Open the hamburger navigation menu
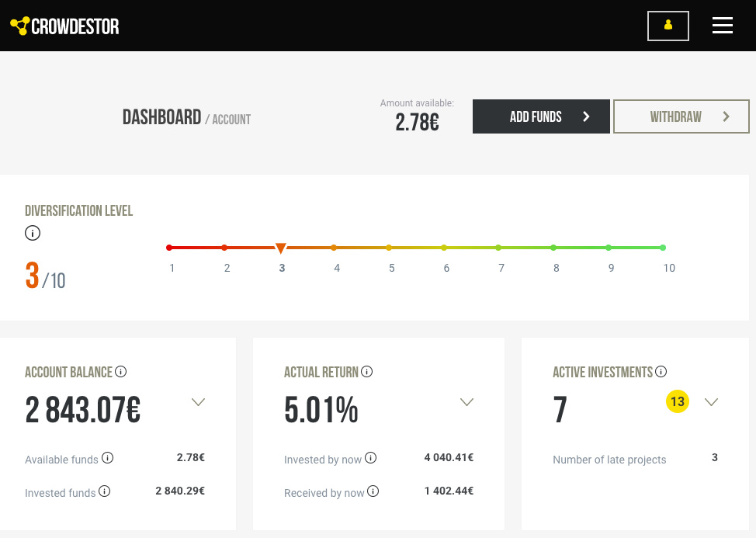 pos(722,26)
